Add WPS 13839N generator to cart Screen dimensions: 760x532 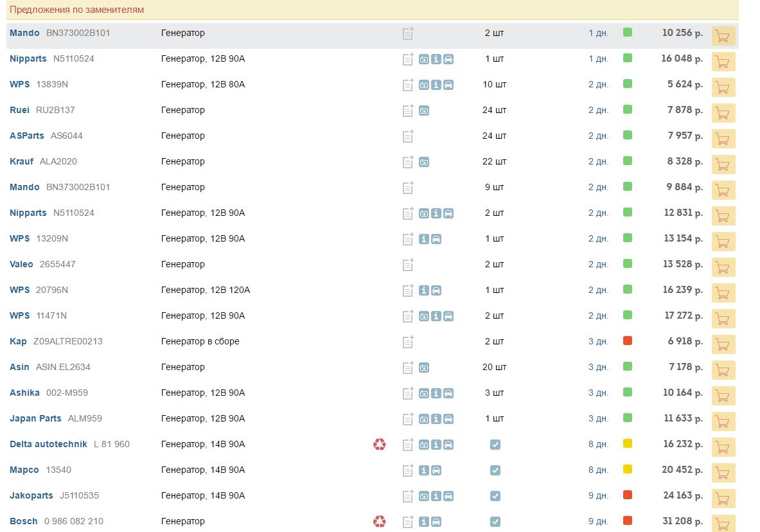(723, 88)
